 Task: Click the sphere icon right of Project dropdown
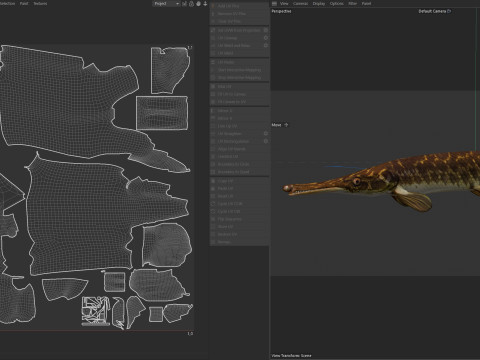coord(198,4)
